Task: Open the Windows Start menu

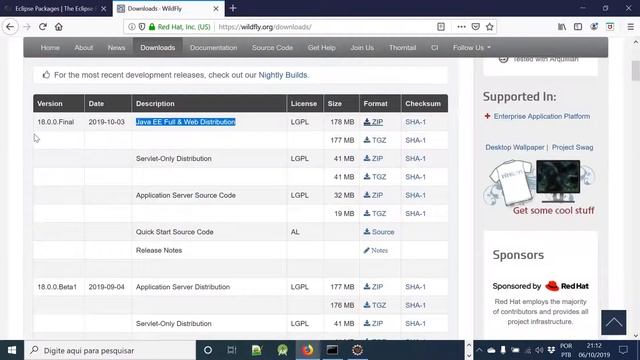Action: pos(12,350)
